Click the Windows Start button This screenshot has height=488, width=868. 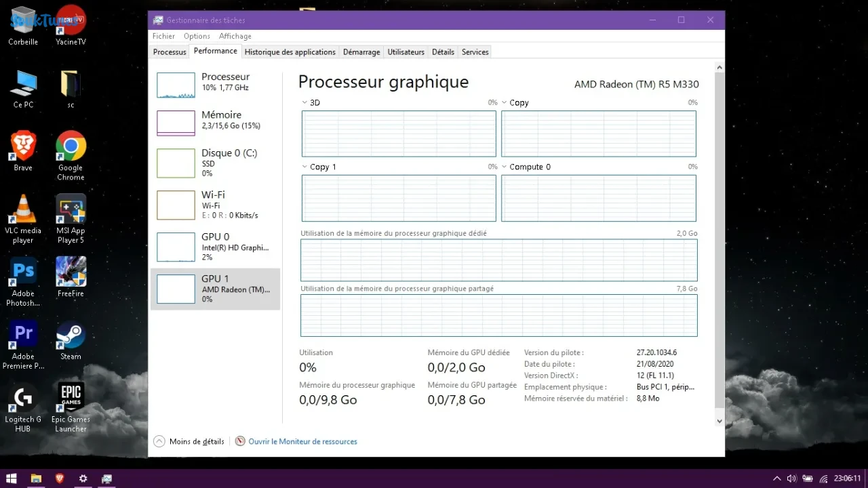[x=12, y=479]
